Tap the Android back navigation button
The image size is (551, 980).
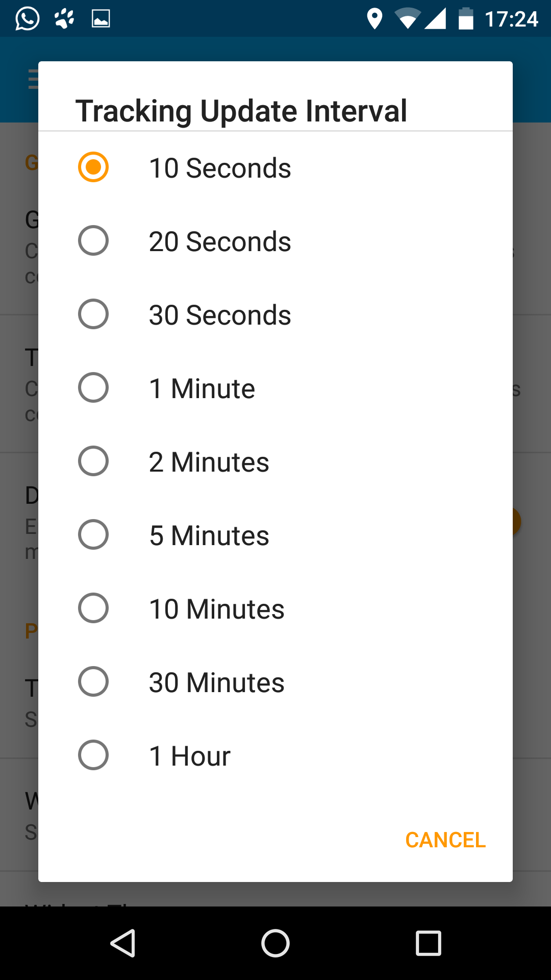(x=123, y=943)
